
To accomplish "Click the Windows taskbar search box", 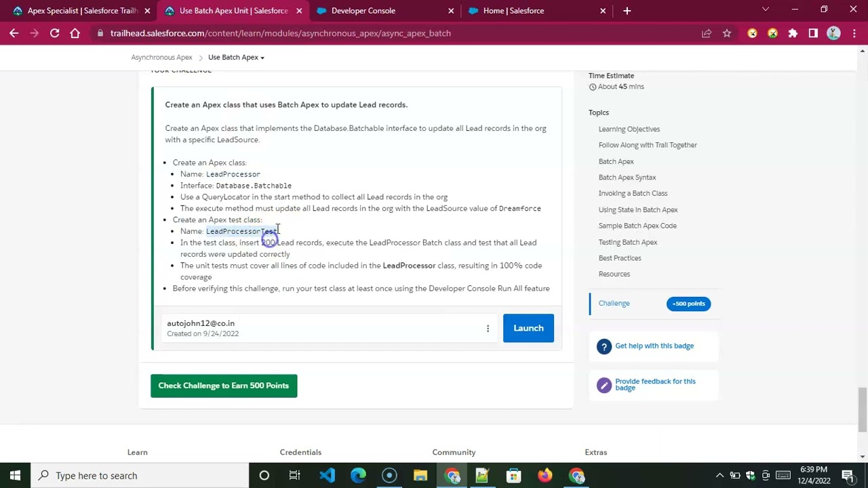I will click(140, 476).
